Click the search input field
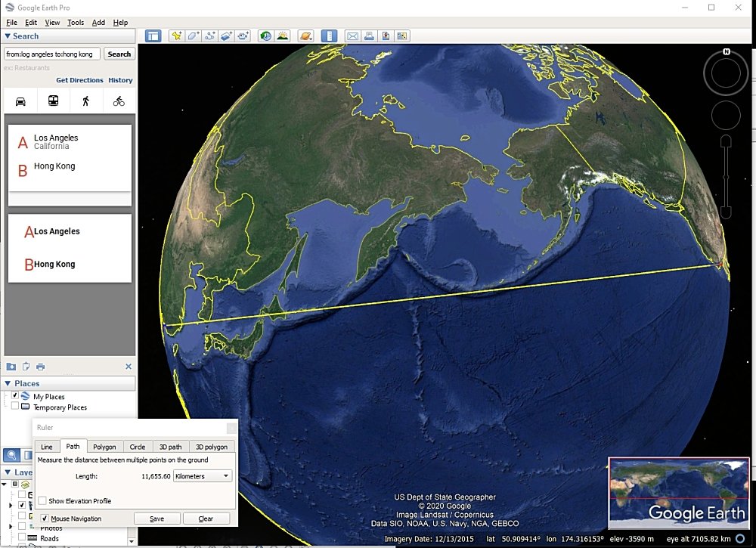 pyautogui.click(x=52, y=54)
